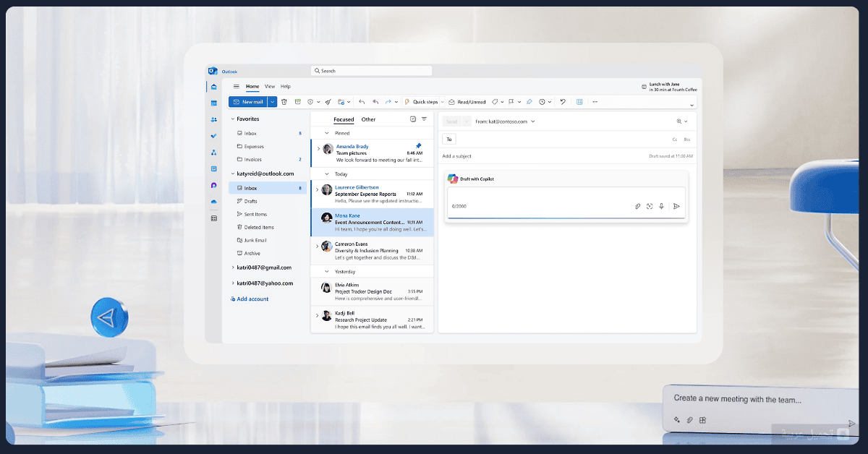The image size is (868, 454).
Task: Open the Move to folder dropdown
Action: (x=349, y=102)
